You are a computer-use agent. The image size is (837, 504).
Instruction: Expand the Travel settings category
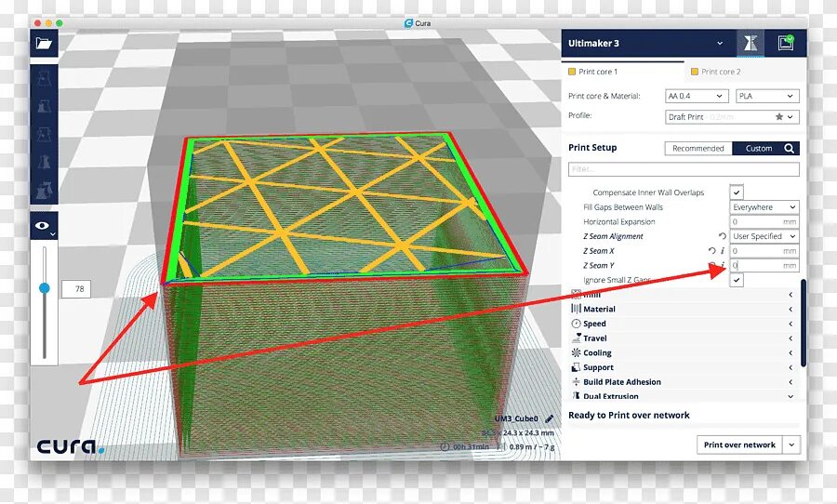coord(682,338)
